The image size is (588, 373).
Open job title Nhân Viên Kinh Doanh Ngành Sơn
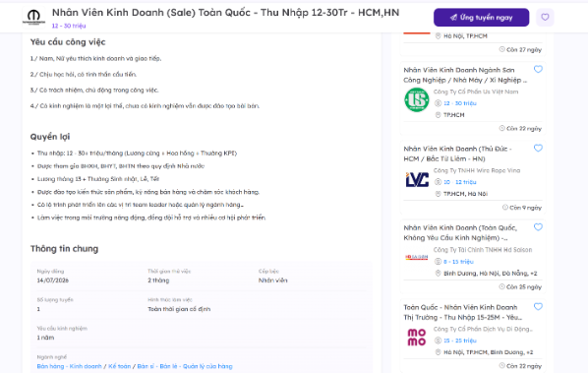[465, 75]
